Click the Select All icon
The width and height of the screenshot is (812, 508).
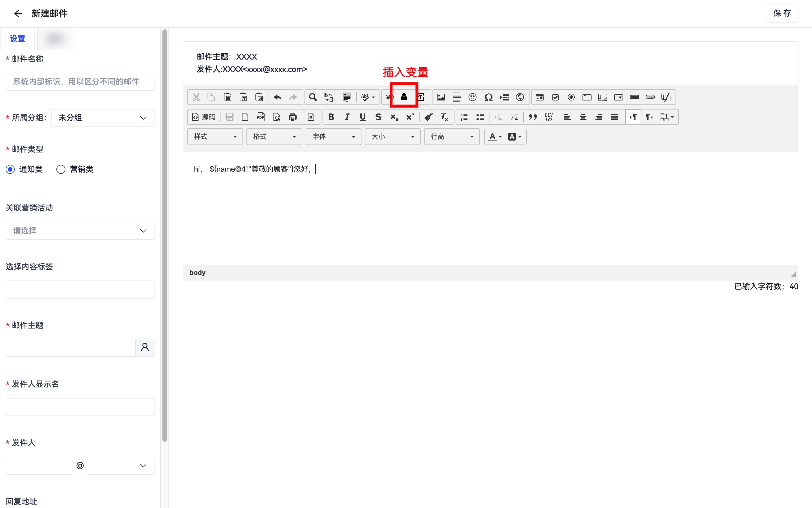point(347,97)
